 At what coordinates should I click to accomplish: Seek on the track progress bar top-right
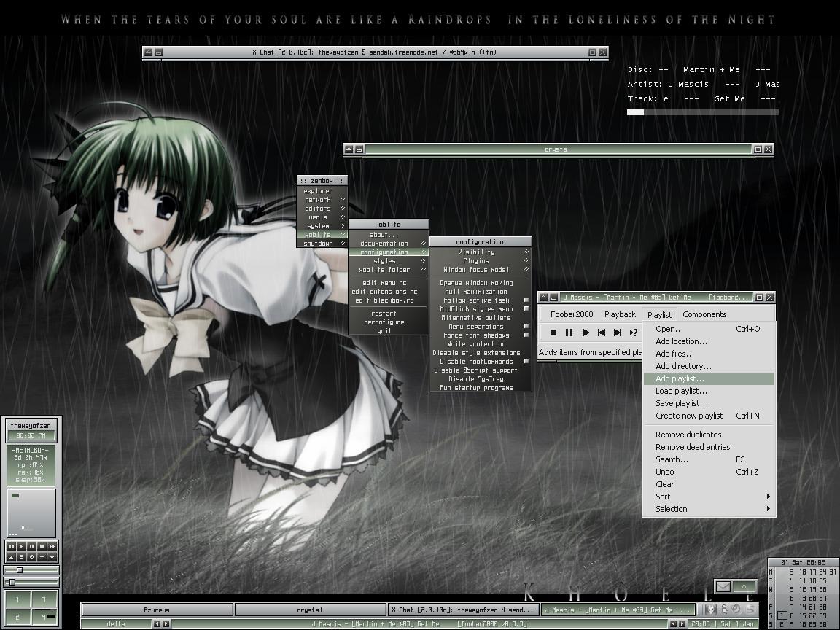click(x=702, y=112)
